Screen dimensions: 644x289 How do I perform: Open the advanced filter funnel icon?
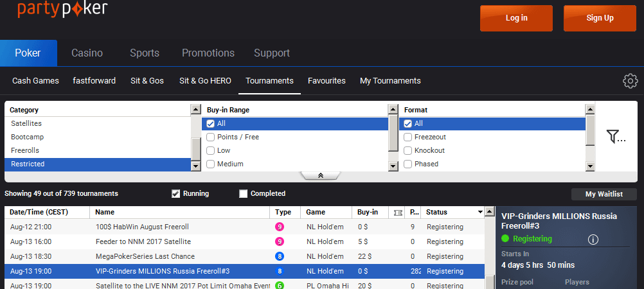615,136
